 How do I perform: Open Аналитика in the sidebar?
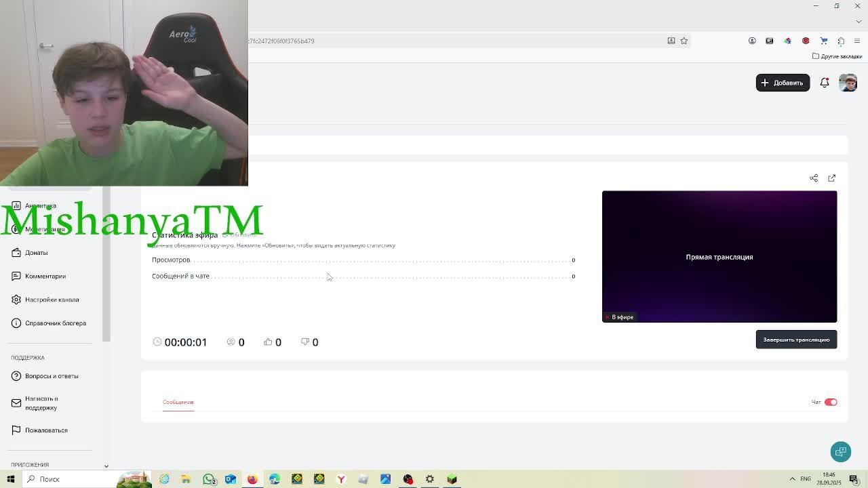(x=34, y=205)
